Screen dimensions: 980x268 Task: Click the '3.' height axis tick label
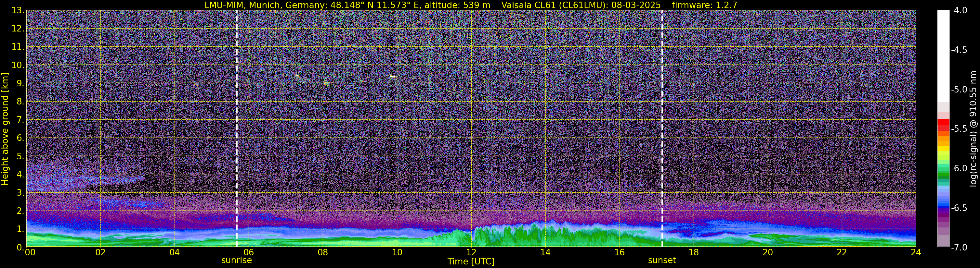pyautogui.click(x=20, y=193)
